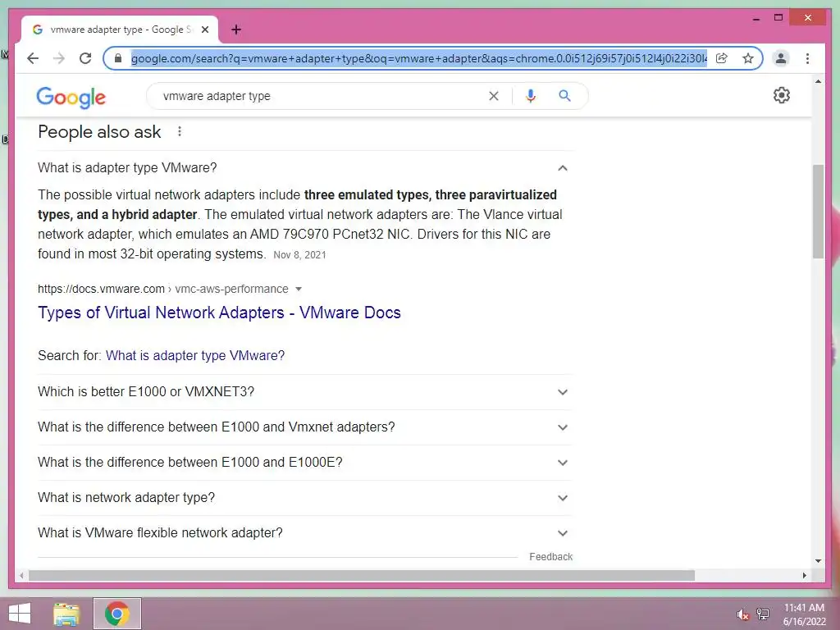Open a new tab with the plus button
The image size is (840, 630).
[x=236, y=30]
